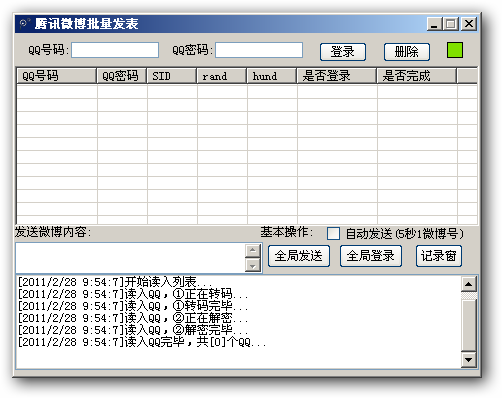Select log line 开始读入列表

[x=114, y=282]
